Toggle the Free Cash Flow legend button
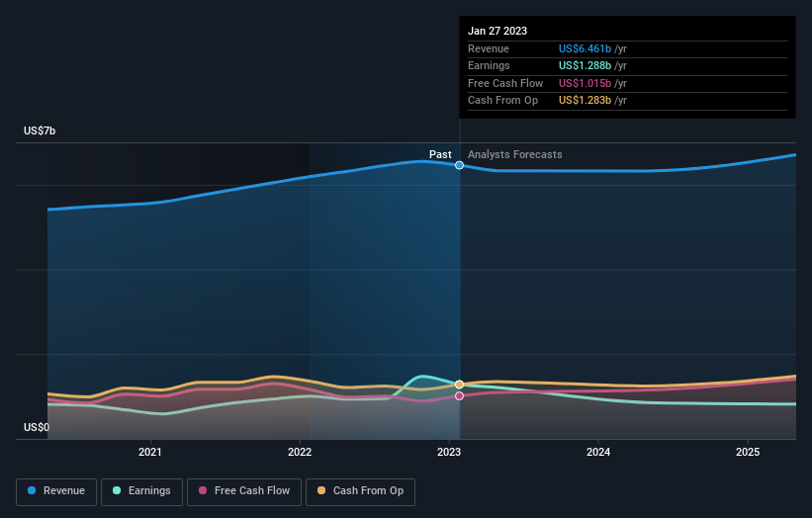 tap(244, 491)
